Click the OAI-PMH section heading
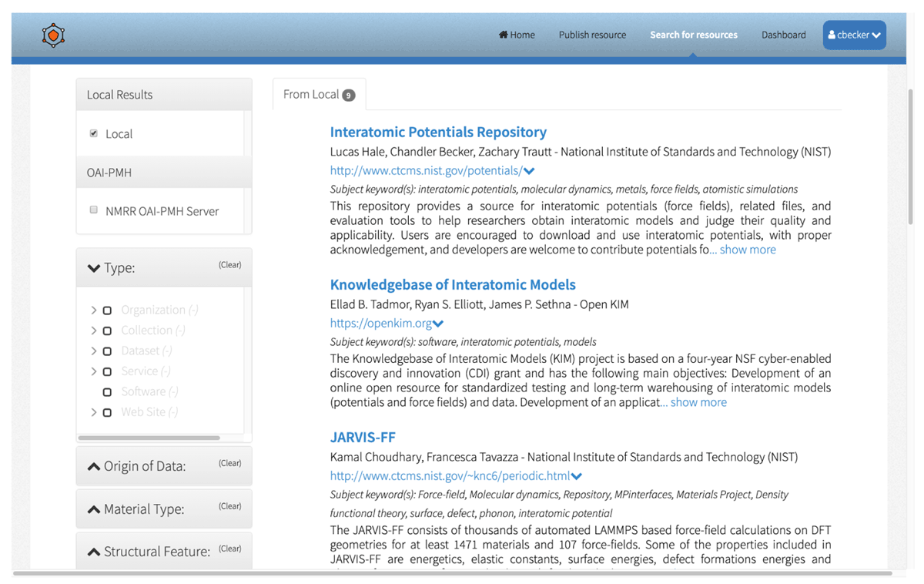This screenshot has width=924, height=584. [109, 173]
